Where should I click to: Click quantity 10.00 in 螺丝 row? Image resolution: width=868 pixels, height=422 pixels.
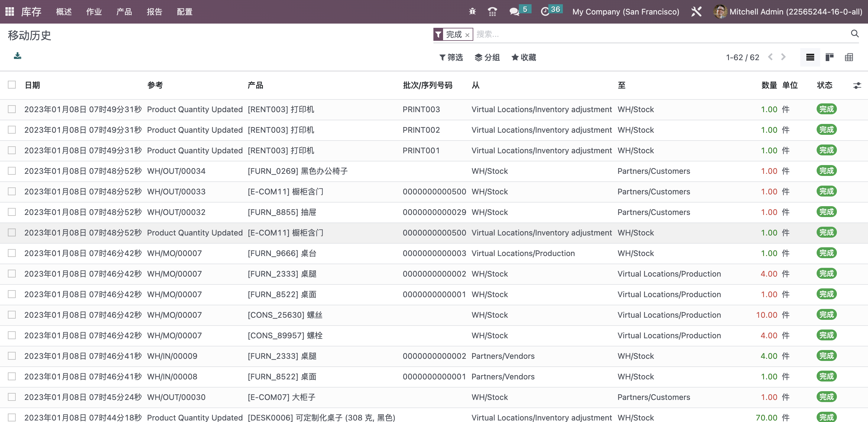pyautogui.click(x=766, y=315)
